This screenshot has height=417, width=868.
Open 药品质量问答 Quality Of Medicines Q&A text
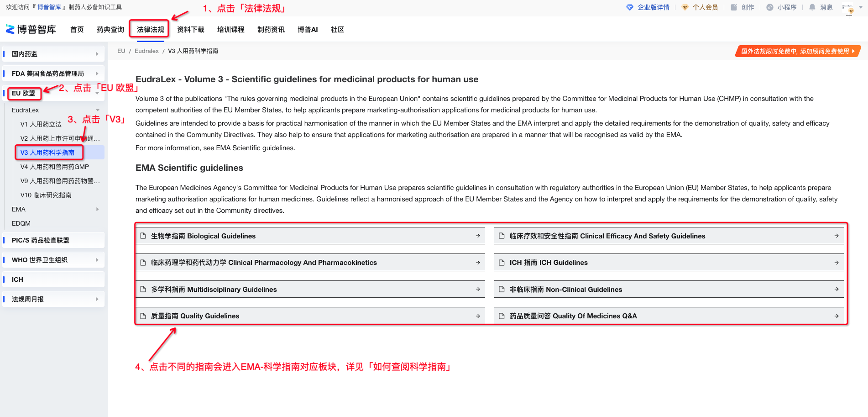click(573, 316)
